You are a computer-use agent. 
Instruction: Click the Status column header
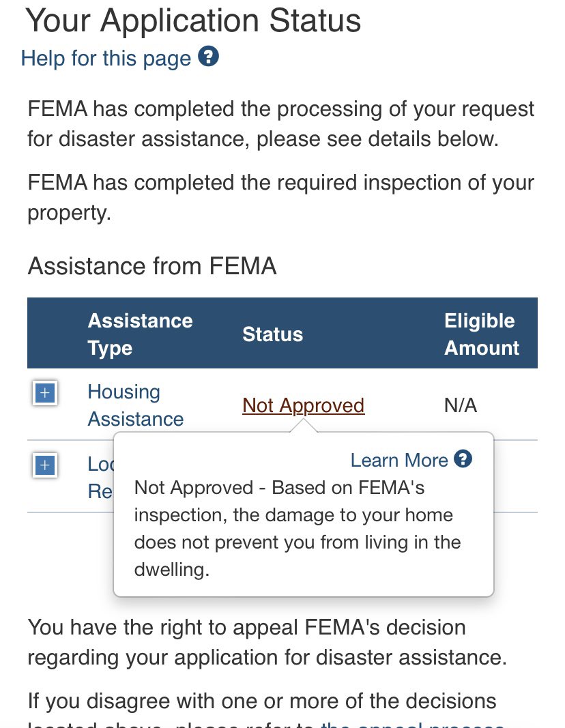272,334
